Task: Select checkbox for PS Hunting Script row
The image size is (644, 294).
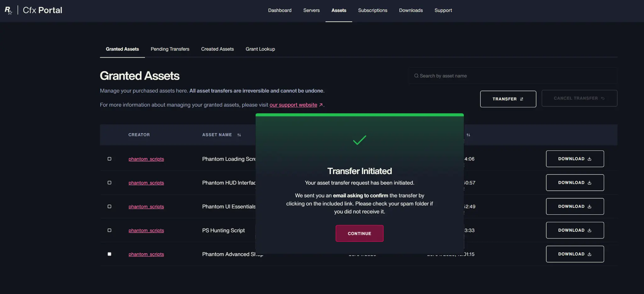Action: 109,230
